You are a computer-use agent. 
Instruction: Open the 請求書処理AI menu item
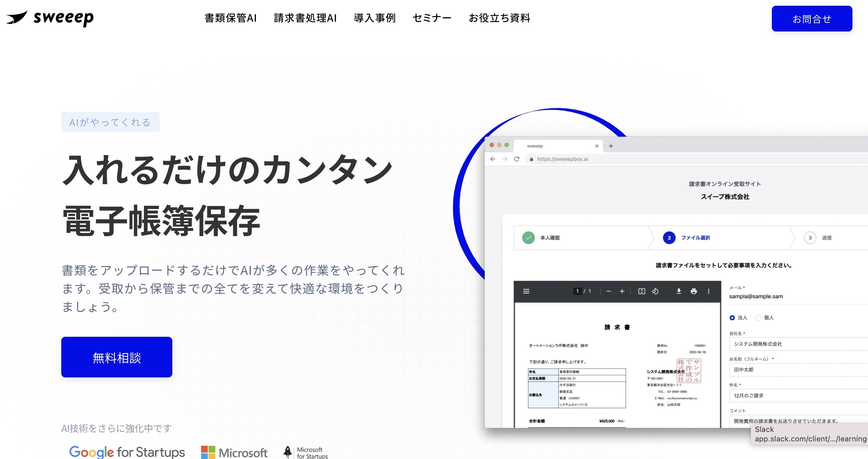tap(305, 18)
